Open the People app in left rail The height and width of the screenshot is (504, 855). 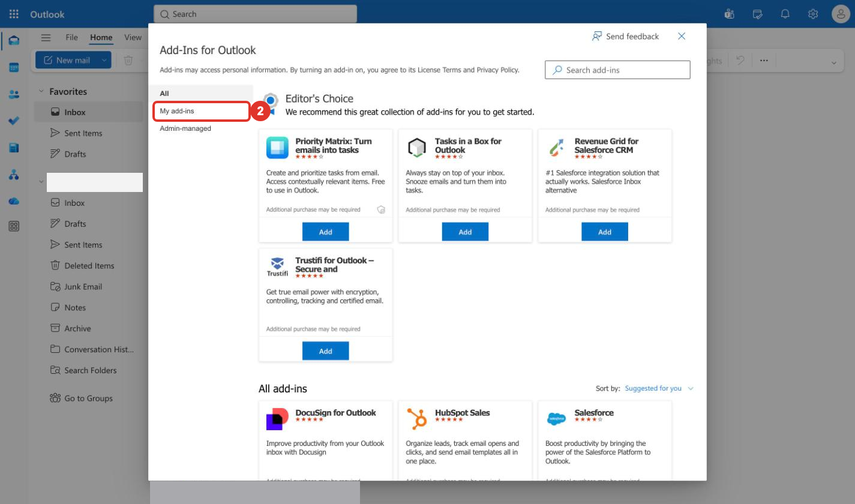pyautogui.click(x=14, y=94)
